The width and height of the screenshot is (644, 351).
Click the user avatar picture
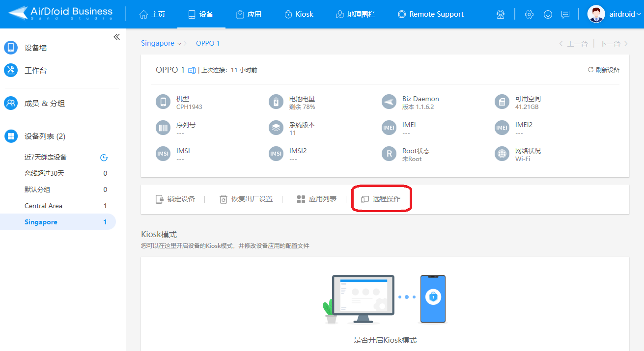[x=596, y=14]
